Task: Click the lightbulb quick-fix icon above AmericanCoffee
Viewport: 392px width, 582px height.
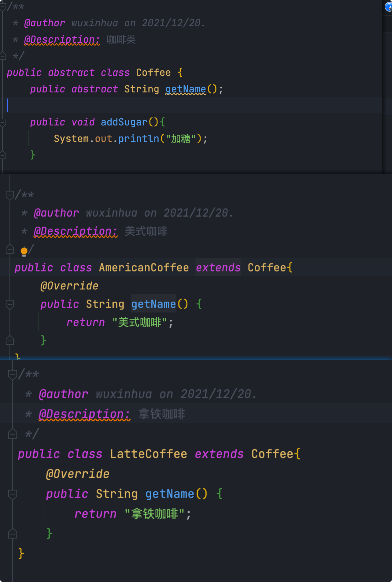Action: click(24, 252)
